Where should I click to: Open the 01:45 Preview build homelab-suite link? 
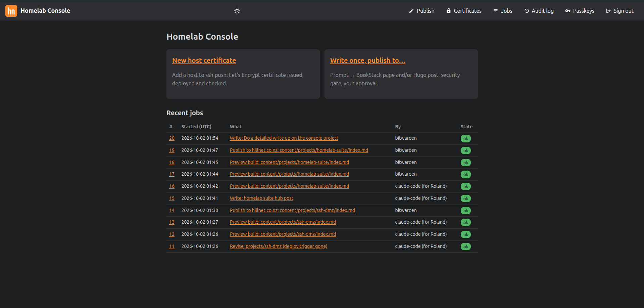(289, 162)
